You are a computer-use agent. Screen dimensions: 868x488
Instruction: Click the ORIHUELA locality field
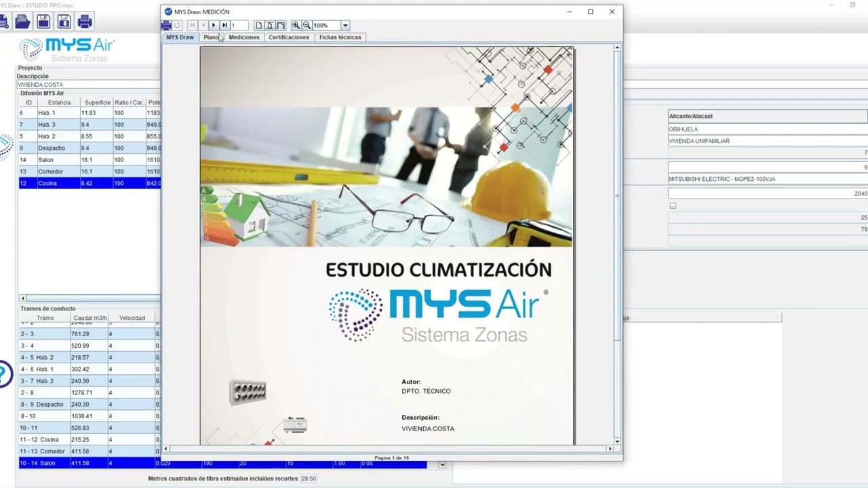(768, 129)
